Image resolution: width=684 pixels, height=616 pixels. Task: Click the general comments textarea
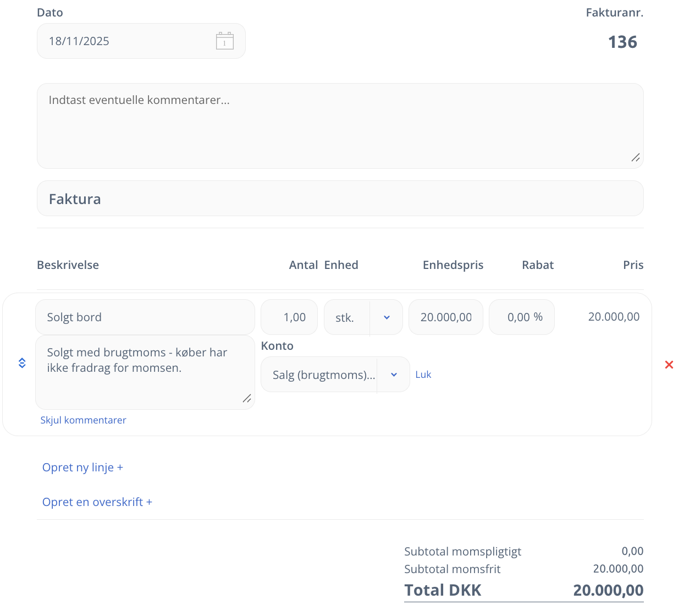(x=340, y=126)
